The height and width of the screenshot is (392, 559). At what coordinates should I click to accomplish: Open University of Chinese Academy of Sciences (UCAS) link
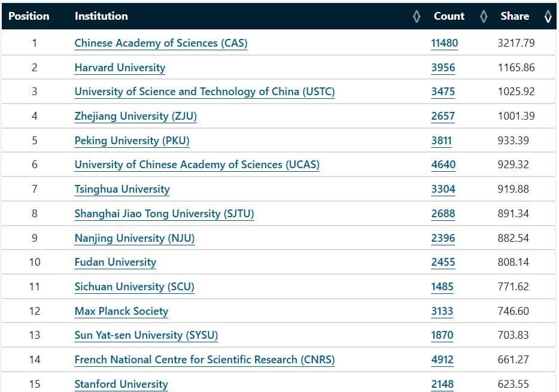coord(197,165)
